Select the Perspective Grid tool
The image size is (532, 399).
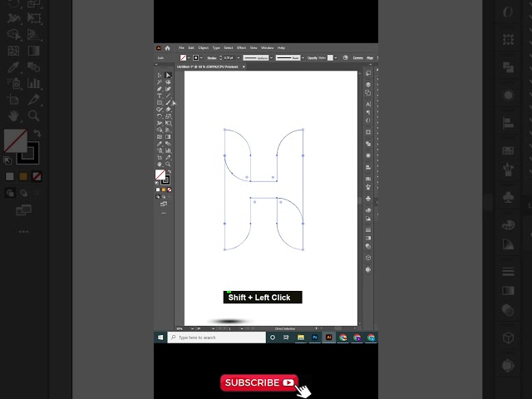pos(168,130)
